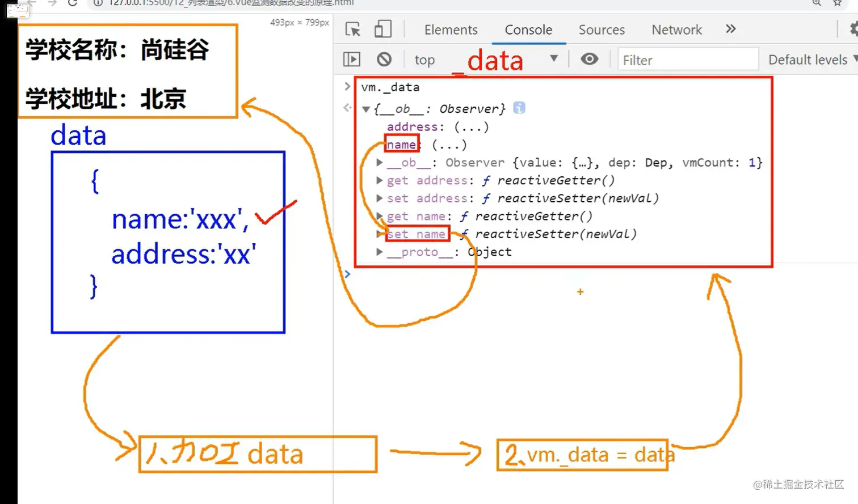Invoke getter on name: (...)
858x504 pixels.
(449, 145)
